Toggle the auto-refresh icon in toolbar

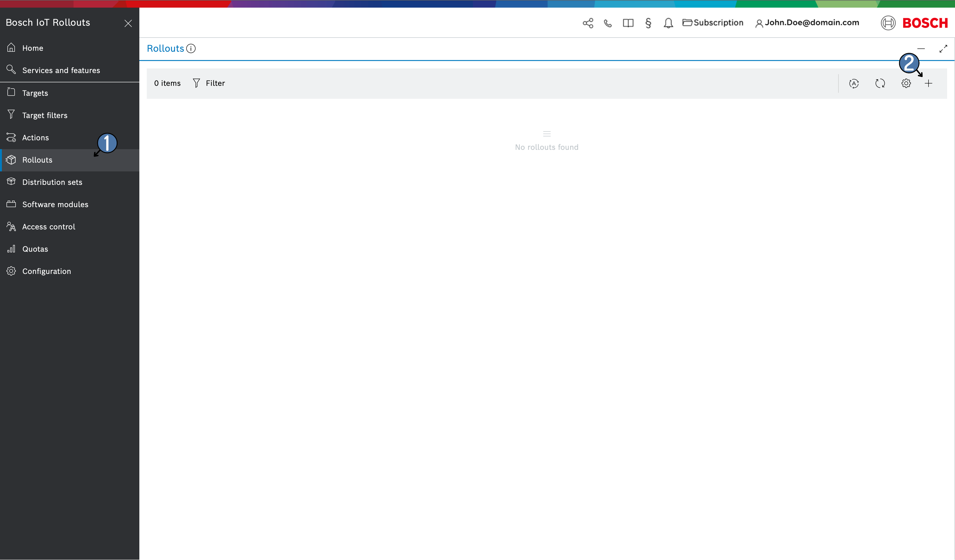(x=854, y=83)
